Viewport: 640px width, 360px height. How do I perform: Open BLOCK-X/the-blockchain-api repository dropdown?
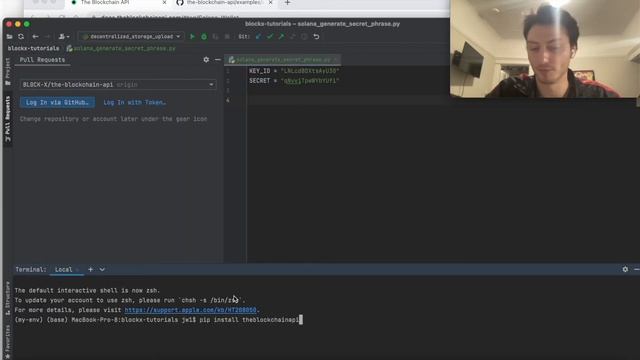(118, 84)
